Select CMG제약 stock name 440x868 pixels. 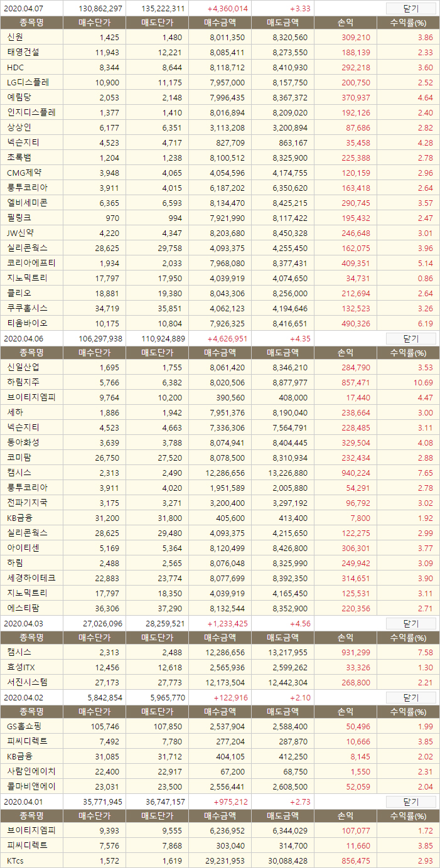point(24,173)
